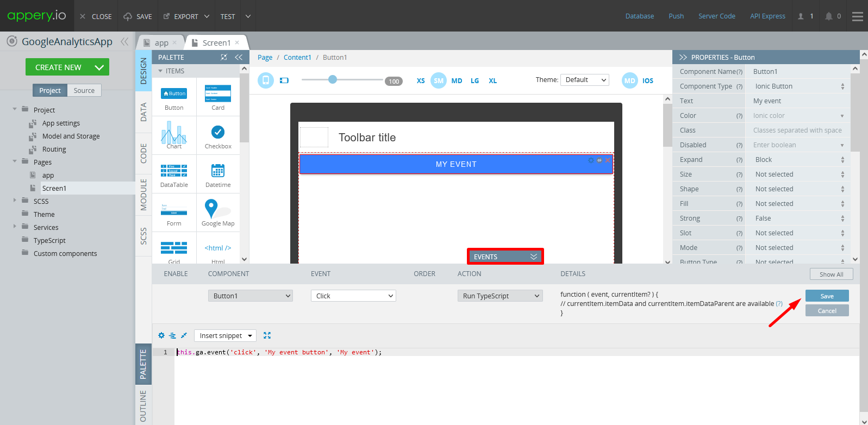Open code editor settings gear
The height and width of the screenshot is (425, 868).
[x=161, y=335]
